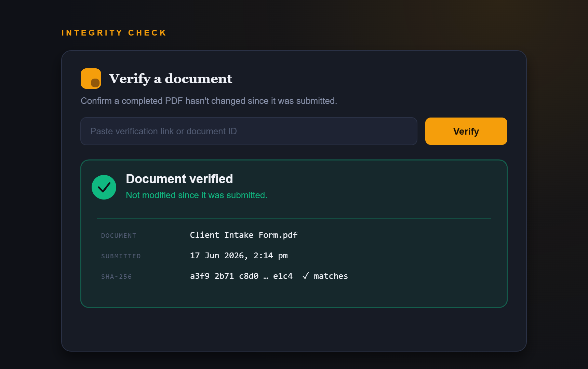Focus the verification link or document ID field
This screenshot has height=369, width=588.
pos(249,131)
